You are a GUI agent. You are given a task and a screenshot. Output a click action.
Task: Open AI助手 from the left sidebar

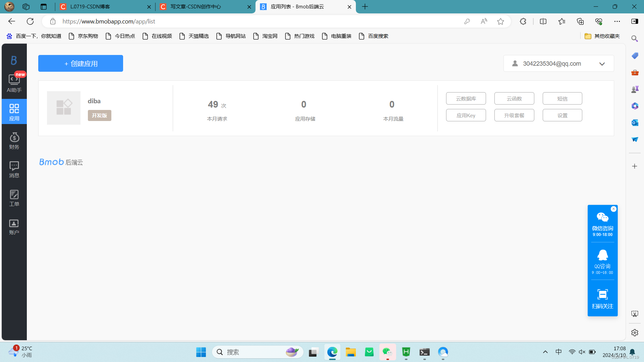[14, 82]
